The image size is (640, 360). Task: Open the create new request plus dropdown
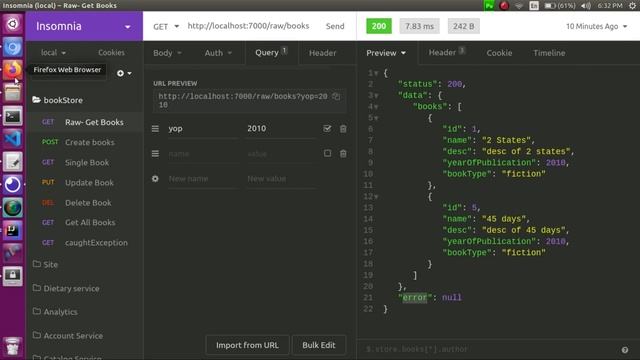(124, 73)
